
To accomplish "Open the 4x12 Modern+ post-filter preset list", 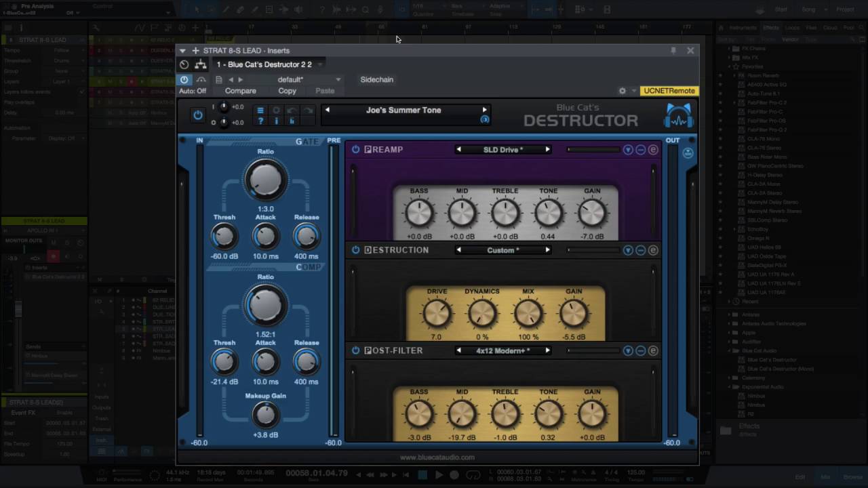I will [503, 350].
